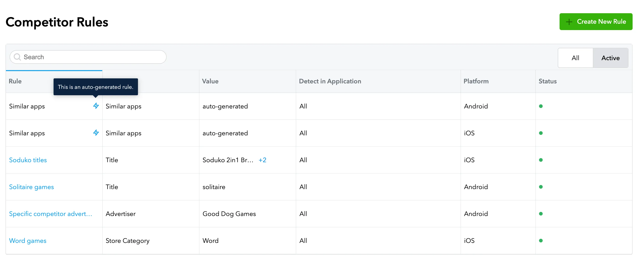Click the search magnifier icon
The image size is (644, 262).
click(x=17, y=57)
